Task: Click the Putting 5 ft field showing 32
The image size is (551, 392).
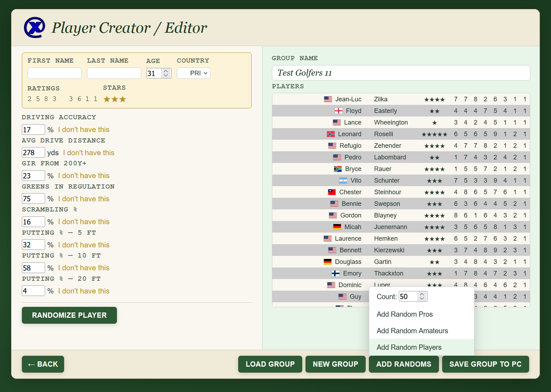Action: click(33, 245)
